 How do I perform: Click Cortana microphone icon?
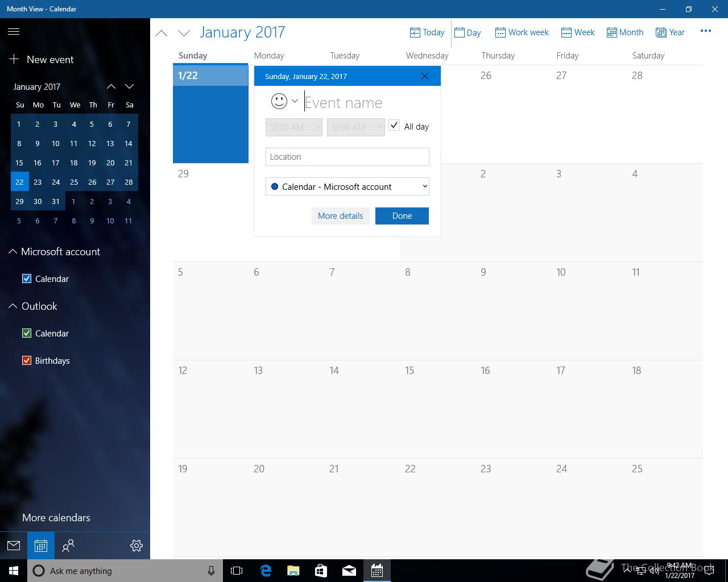[x=211, y=571]
